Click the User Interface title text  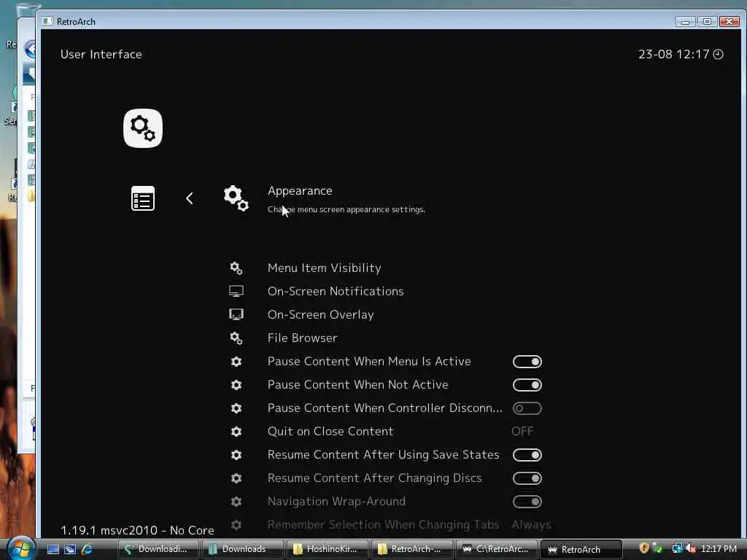pyautogui.click(x=101, y=54)
